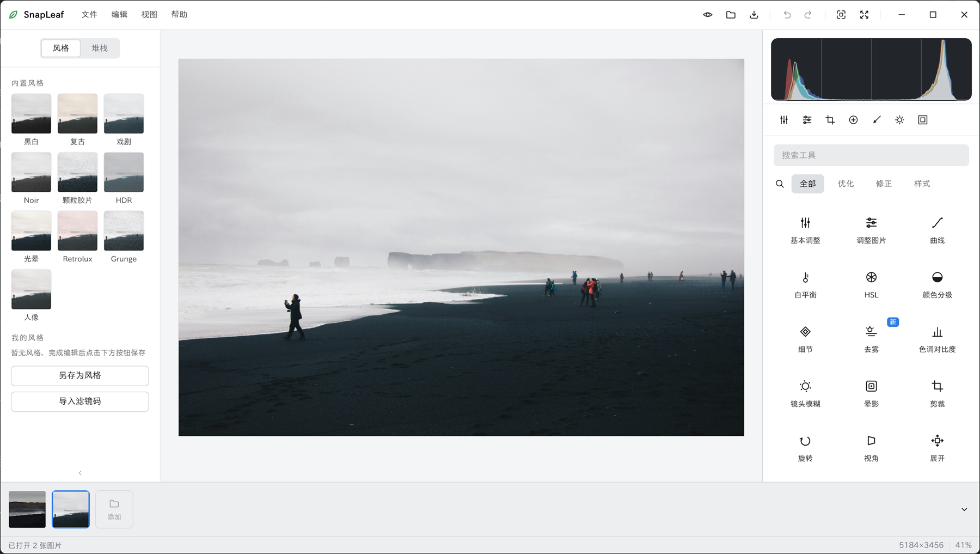
Task: Toggle the preview eye icon in title bar
Action: 708,15
